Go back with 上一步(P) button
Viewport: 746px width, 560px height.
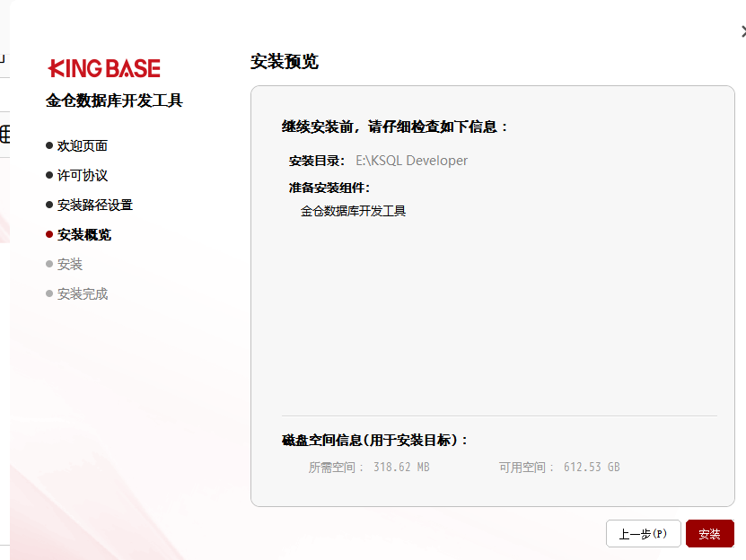(643, 534)
